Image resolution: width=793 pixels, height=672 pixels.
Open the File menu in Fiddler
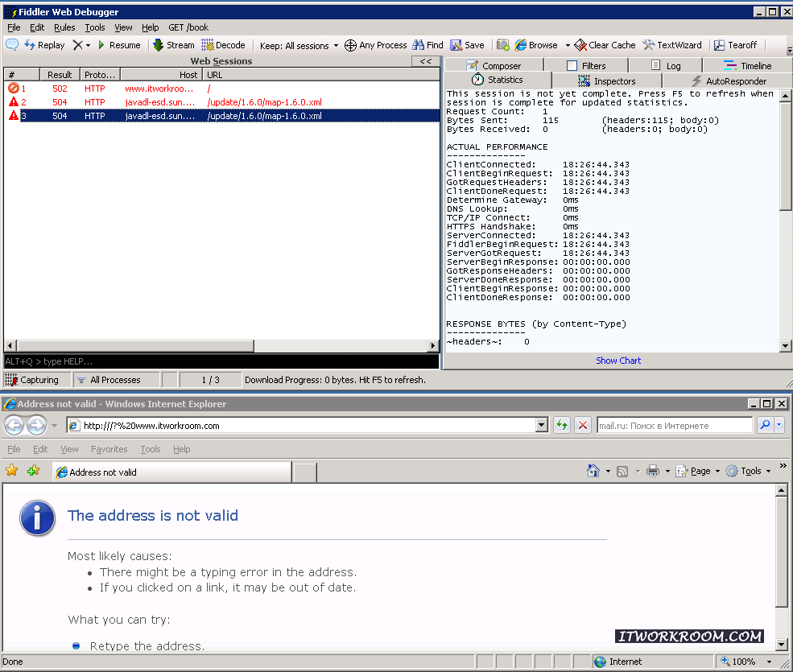14,27
